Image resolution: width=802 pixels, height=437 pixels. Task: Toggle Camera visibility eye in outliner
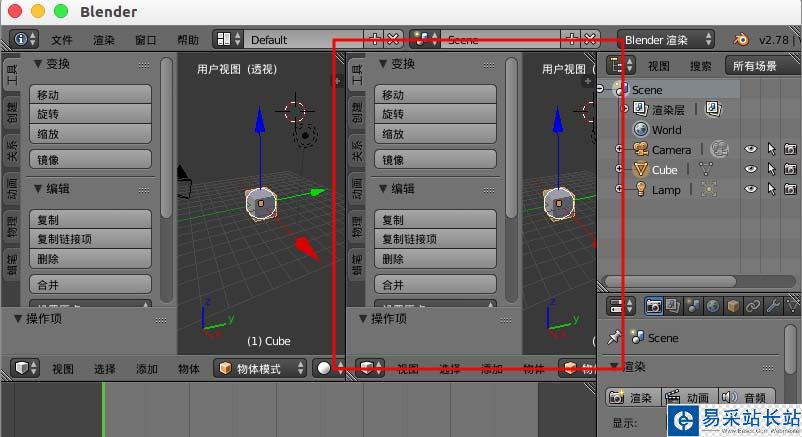[x=750, y=149]
